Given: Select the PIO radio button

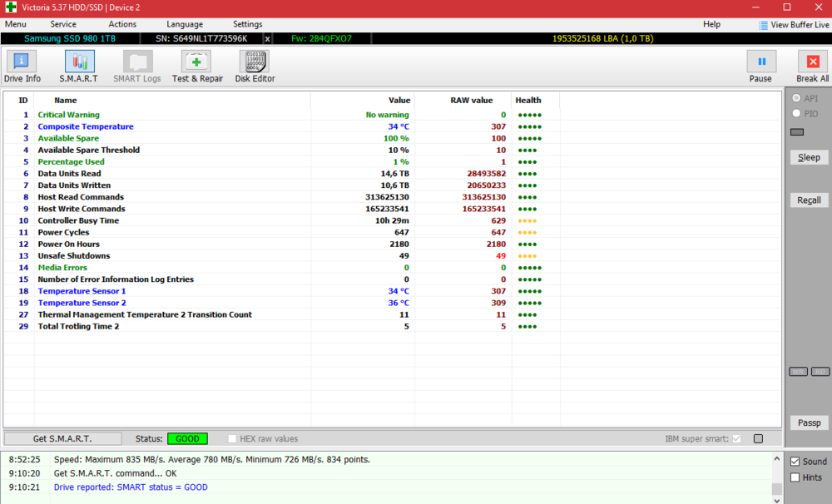Looking at the screenshot, I should 796,113.
